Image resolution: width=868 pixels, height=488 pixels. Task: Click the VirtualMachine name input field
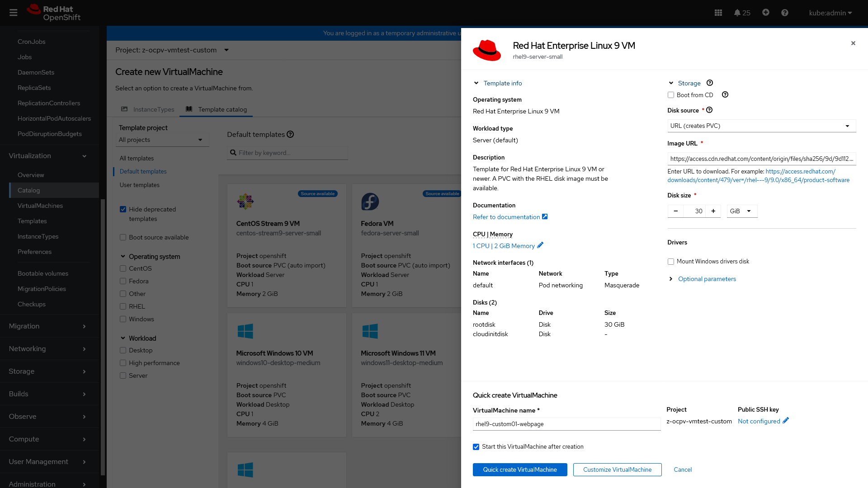tap(566, 424)
